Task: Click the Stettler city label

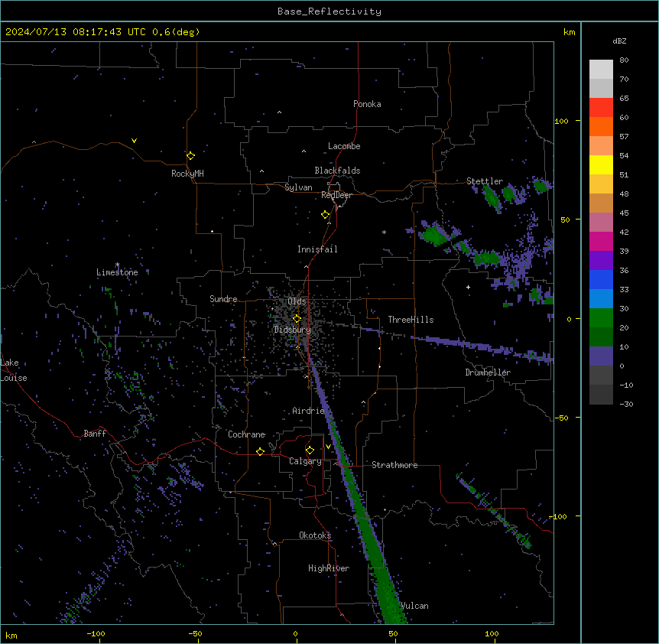Action: [x=485, y=181]
